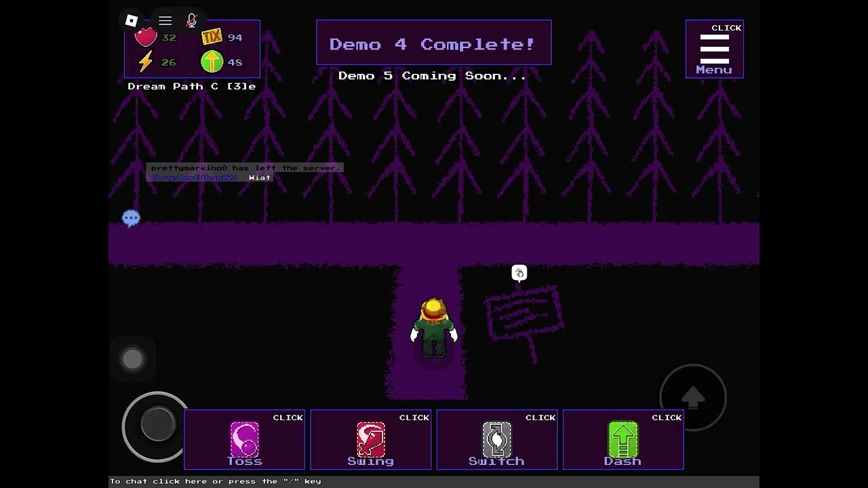The width and height of the screenshot is (868, 488).
Task: Tap the jump arrow button
Action: (x=693, y=397)
